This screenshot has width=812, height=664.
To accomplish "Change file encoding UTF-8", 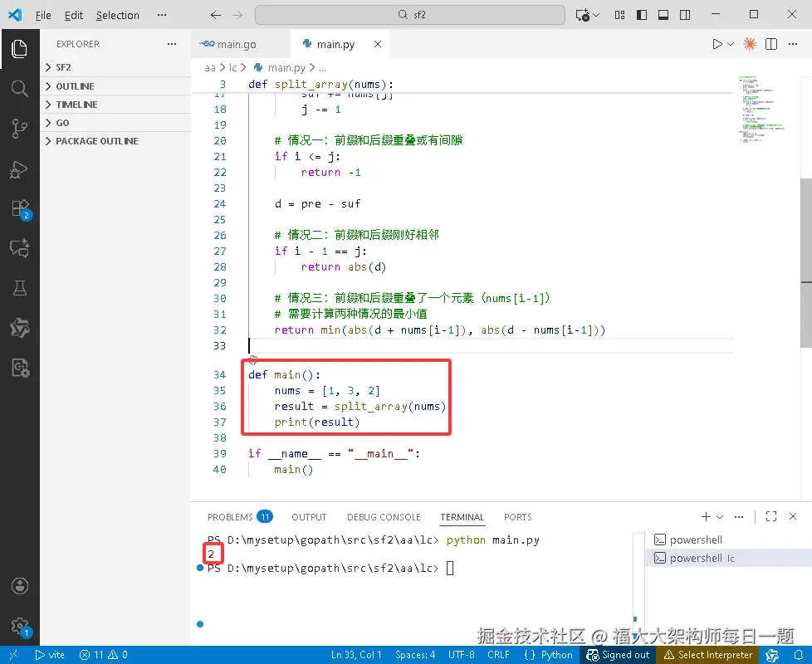I will 461,655.
